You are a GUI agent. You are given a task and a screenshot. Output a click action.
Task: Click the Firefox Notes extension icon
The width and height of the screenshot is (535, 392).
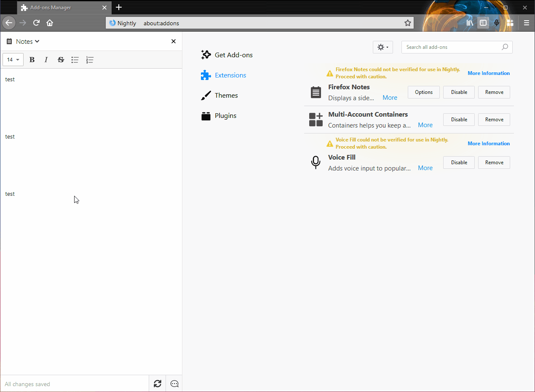pyautogui.click(x=316, y=92)
